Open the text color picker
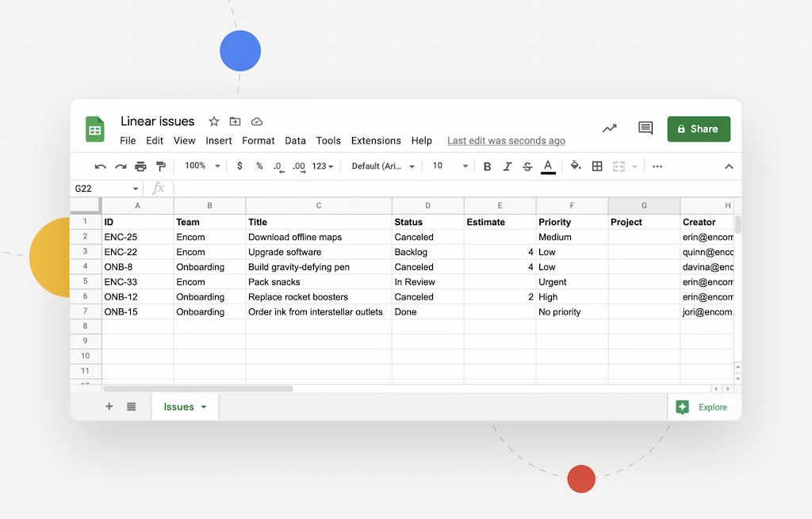The width and height of the screenshot is (812, 519). tap(548, 166)
